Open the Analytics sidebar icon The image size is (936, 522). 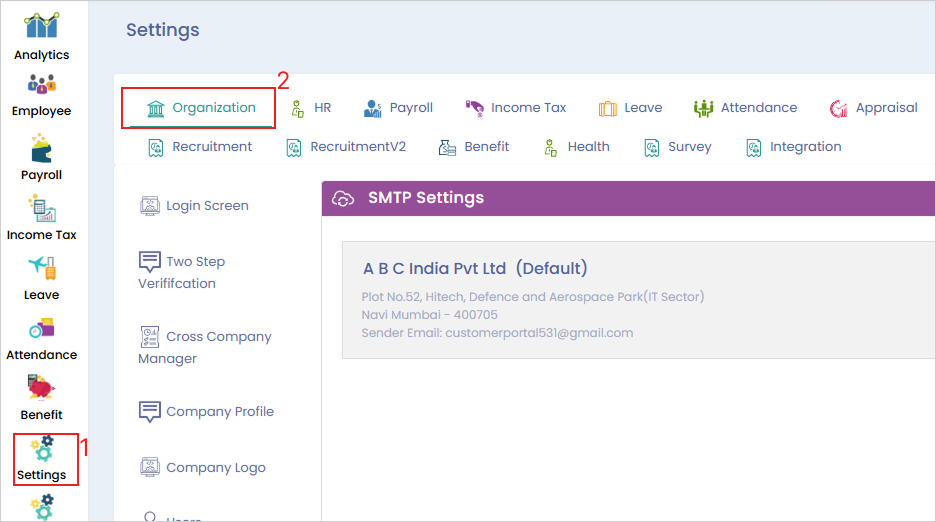(42, 27)
